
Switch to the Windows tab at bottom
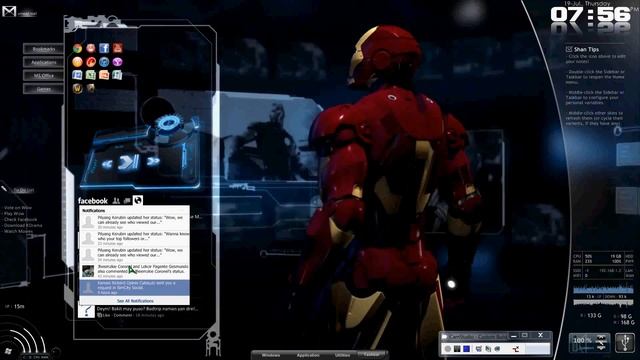point(271,356)
